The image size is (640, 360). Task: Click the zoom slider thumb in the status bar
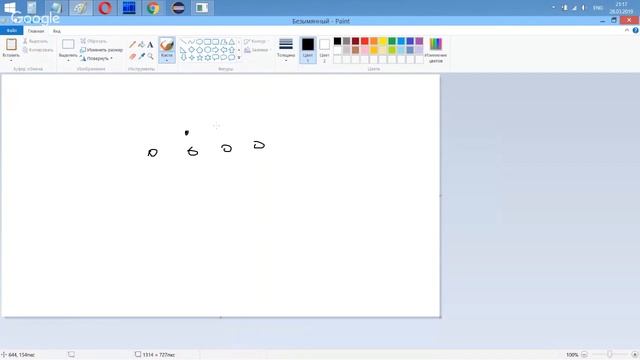coord(609,355)
